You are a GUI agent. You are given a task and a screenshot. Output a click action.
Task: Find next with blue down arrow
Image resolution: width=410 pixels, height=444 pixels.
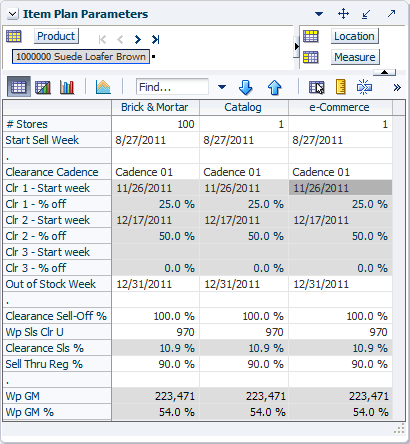click(x=246, y=87)
